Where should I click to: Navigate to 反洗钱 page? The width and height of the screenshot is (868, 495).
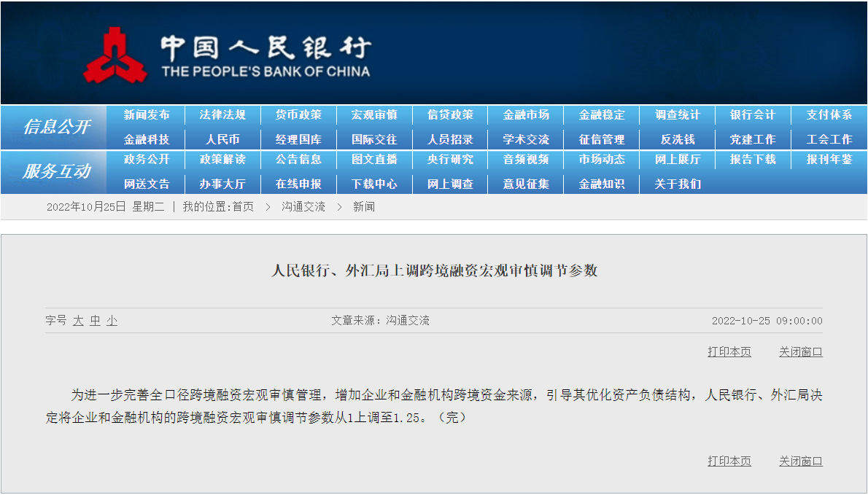tap(678, 139)
